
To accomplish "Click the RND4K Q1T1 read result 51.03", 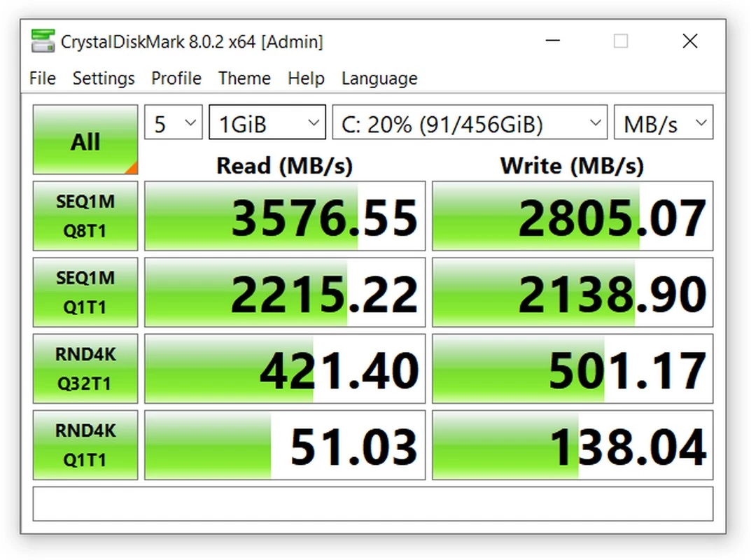I will pyautogui.click(x=285, y=445).
